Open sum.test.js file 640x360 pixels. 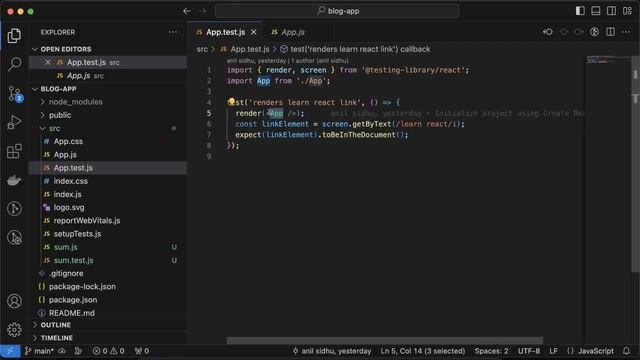pos(108,260)
